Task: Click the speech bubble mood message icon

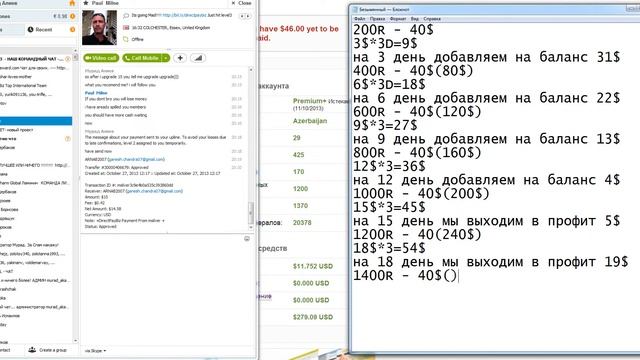Action: (x=126, y=16)
